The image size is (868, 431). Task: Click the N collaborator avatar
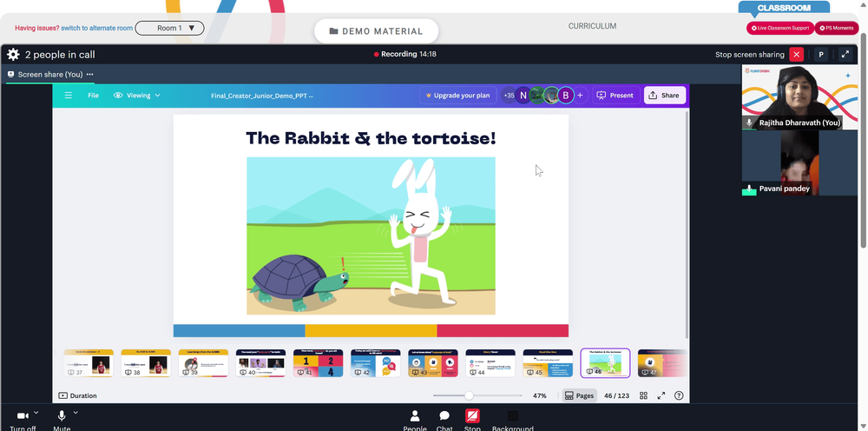[x=523, y=96]
